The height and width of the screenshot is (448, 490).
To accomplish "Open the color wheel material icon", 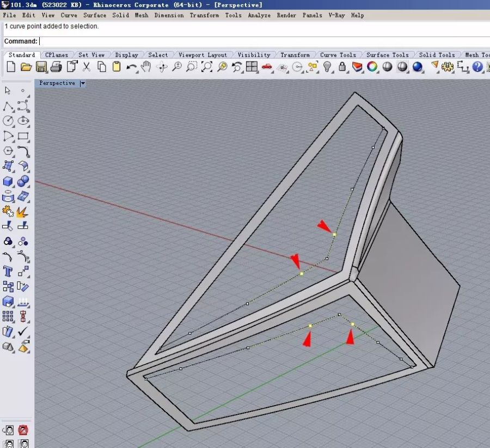I will pos(372,67).
